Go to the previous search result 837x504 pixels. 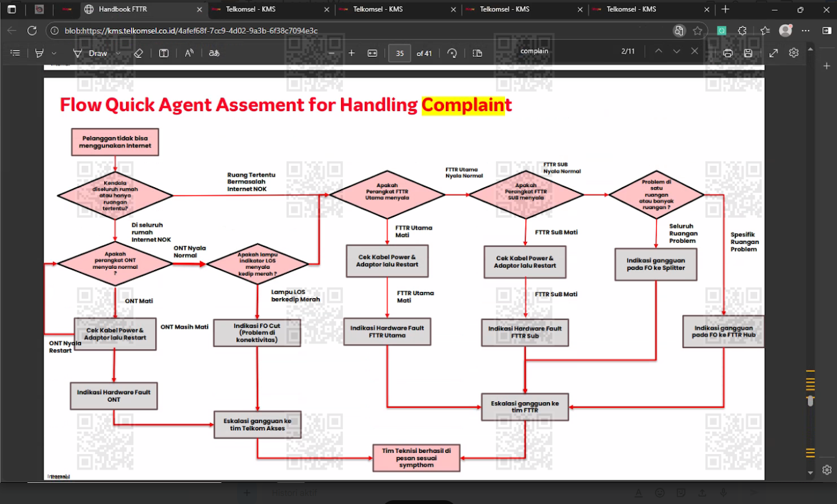[x=659, y=51]
